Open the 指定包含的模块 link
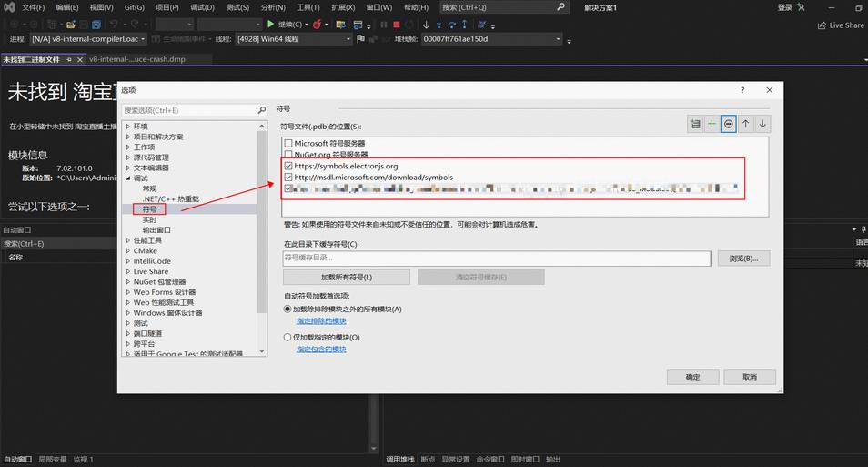Screen dimensions: 868x467 coord(321,350)
